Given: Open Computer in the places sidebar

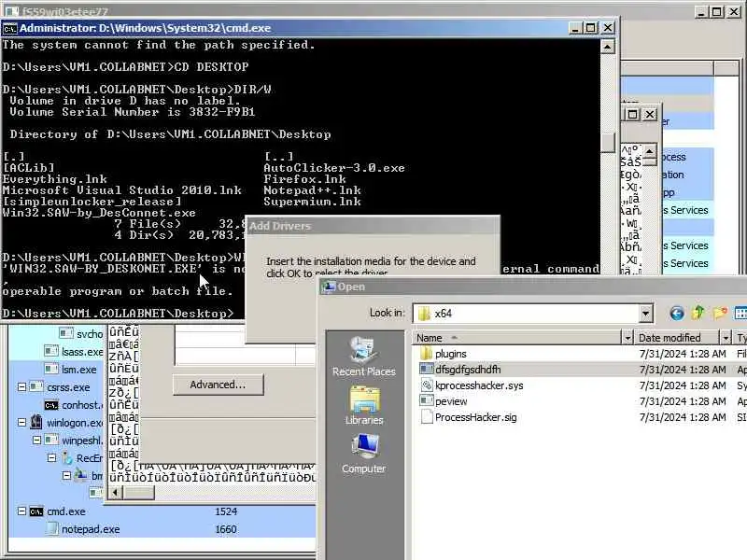Looking at the screenshot, I should pos(363,454).
